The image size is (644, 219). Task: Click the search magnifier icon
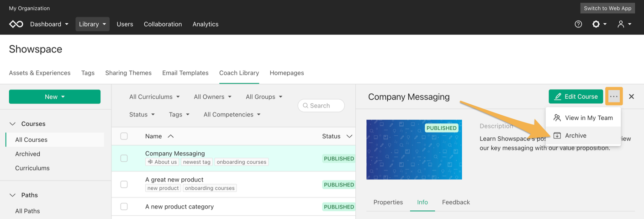[x=306, y=106]
